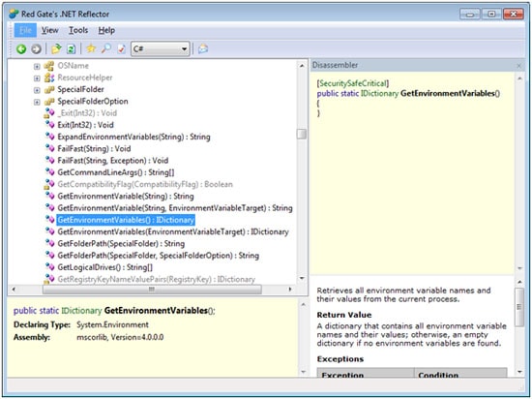Click method icon beside ExpandEnvironmentVariables
Screen dimensions: 532x399
pyautogui.click(x=50, y=137)
